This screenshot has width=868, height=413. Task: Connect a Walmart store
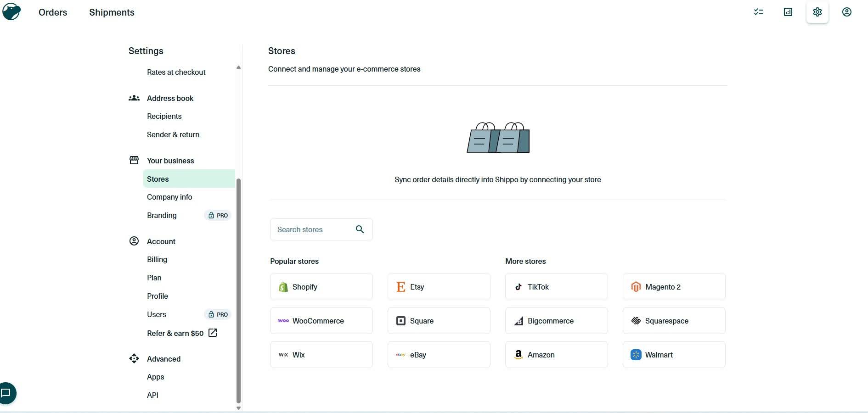click(674, 355)
